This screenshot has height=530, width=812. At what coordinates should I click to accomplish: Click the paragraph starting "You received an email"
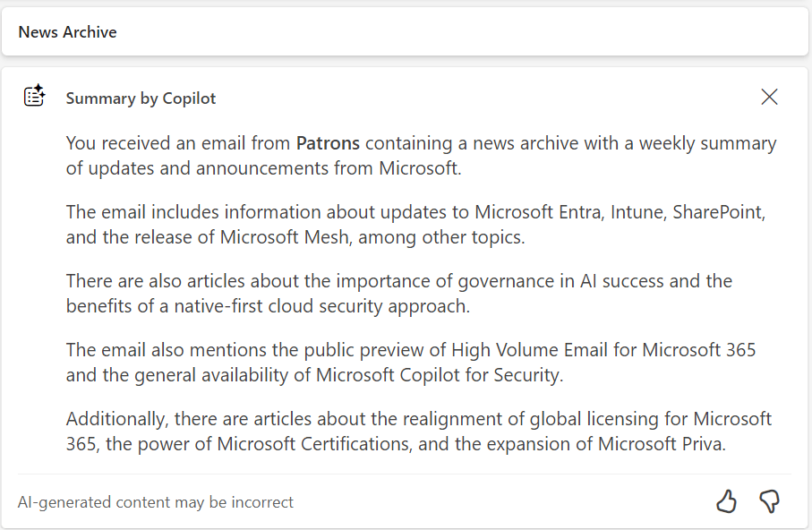pyautogui.click(x=421, y=155)
